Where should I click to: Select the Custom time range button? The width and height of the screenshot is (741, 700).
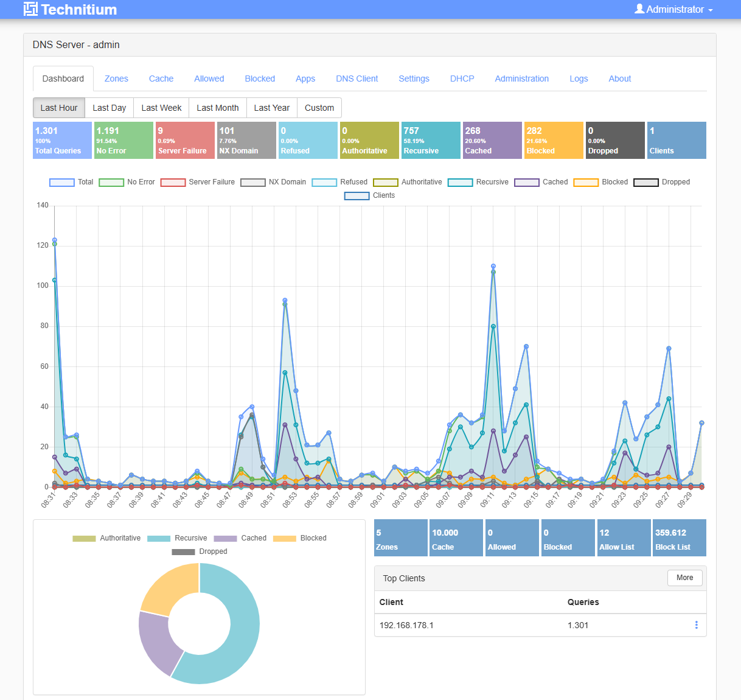pyautogui.click(x=319, y=108)
